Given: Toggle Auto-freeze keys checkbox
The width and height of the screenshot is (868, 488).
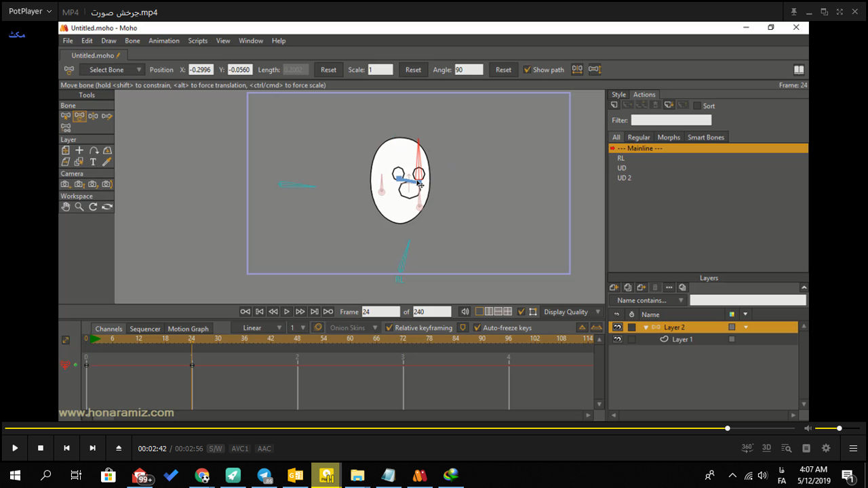Looking at the screenshot, I should (x=477, y=327).
